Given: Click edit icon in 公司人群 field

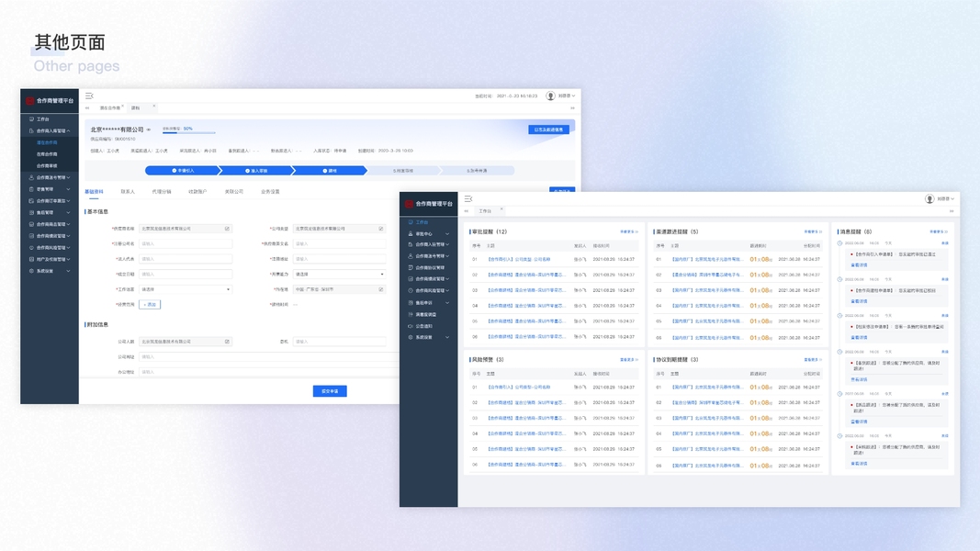Looking at the screenshot, I should click(227, 342).
